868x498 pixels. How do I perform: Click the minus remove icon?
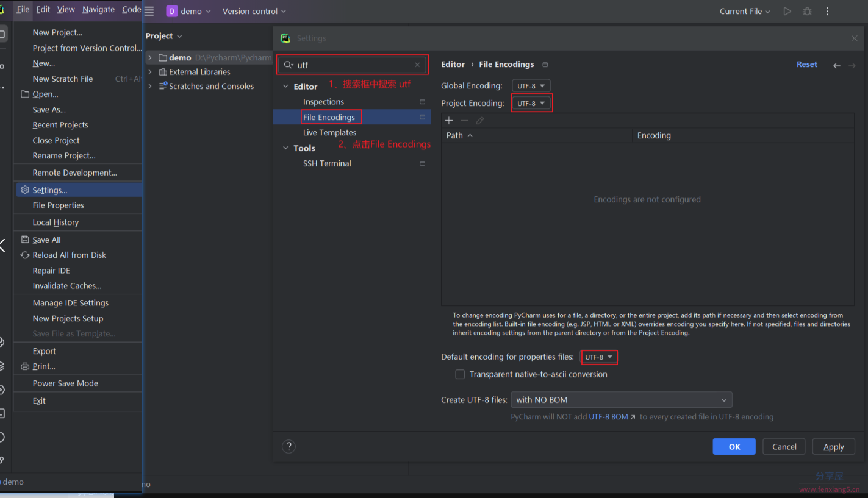464,121
